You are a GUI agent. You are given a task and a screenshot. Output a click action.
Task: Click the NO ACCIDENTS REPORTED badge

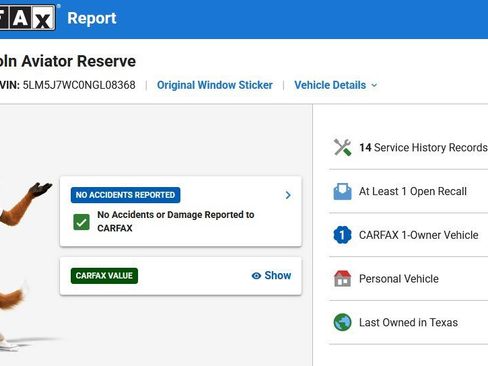tap(125, 195)
